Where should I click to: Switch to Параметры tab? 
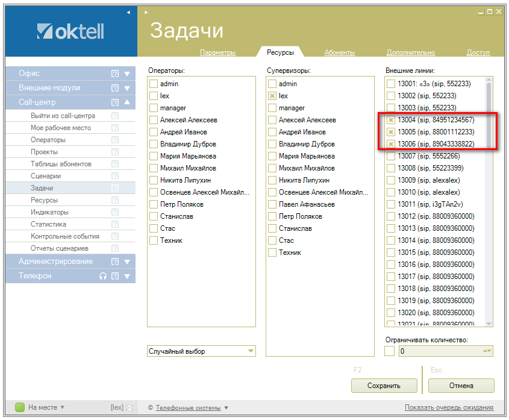(x=217, y=52)
